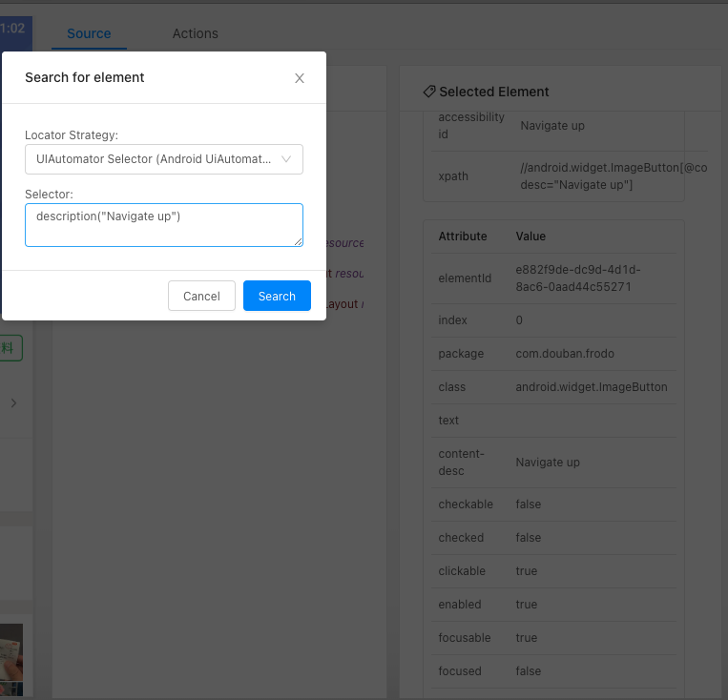Click the Attribute column header
728x700 pixels.
(x=463, y=236)
